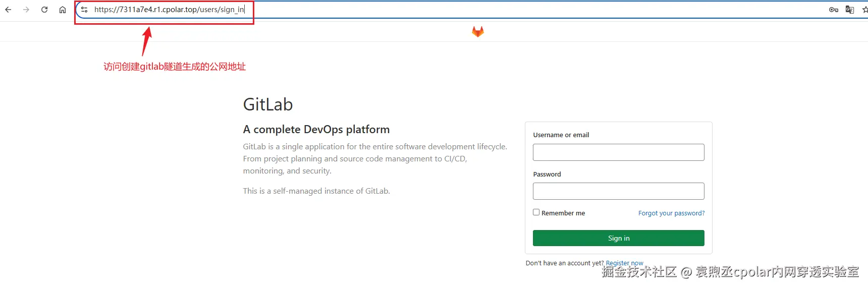Viewport: 868px width, 288px height.
Task: Open the Forgot your password link
Action: 671,213
